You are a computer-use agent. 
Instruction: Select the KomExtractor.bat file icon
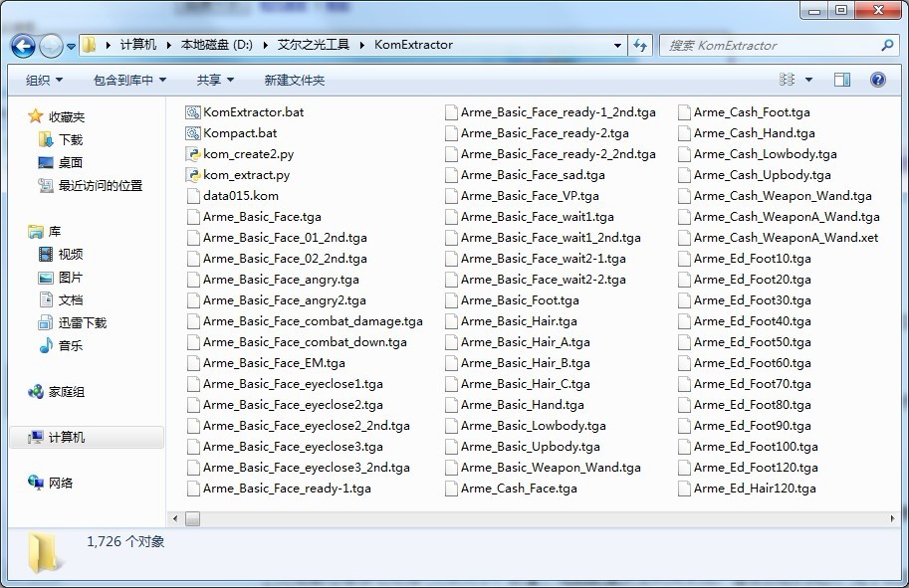tap(193, 112)
